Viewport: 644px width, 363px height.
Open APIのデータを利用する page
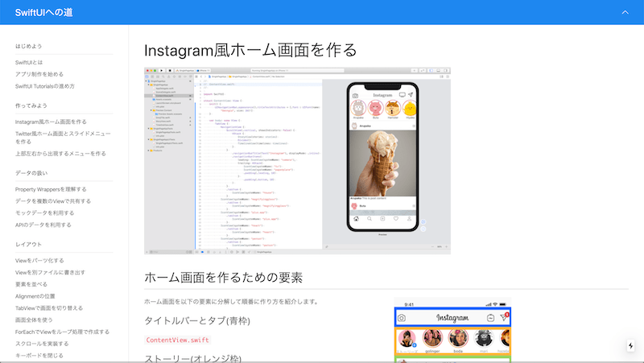(x=43, y=225)
